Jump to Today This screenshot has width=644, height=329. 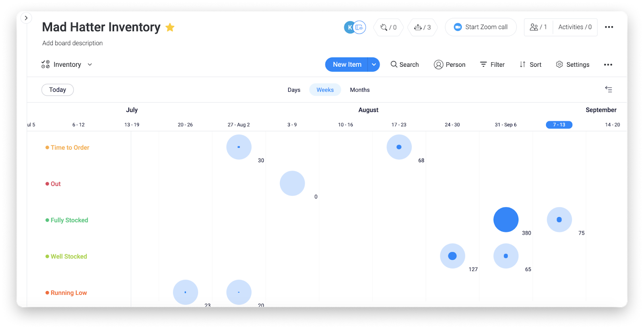[x=58, y=90]
